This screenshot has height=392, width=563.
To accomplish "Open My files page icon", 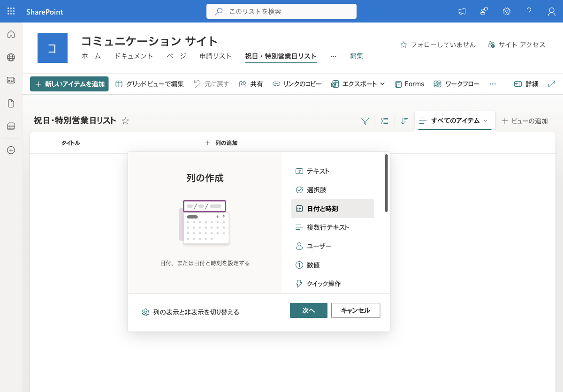I will (11, 103).
